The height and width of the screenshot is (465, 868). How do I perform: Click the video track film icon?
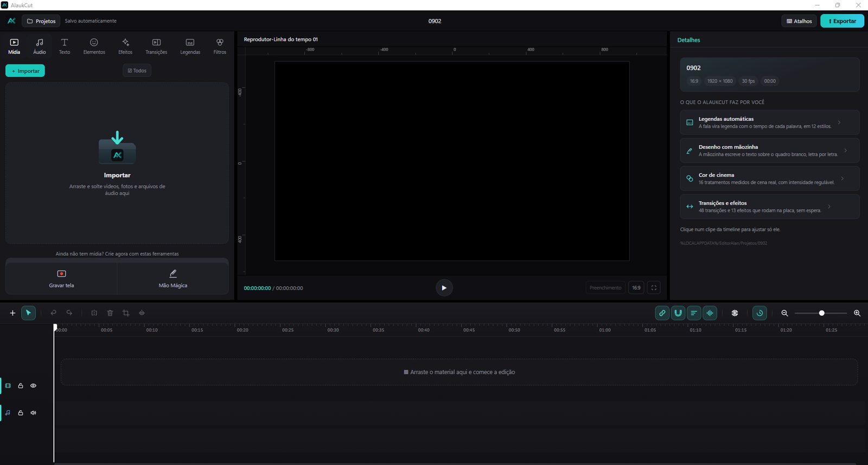tap(8, 386)
